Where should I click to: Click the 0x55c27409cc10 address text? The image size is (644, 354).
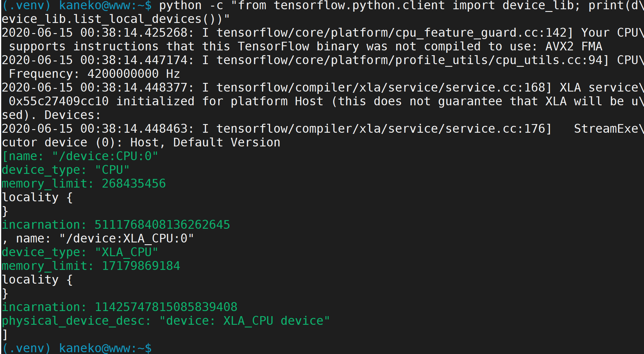coord(59,101)
